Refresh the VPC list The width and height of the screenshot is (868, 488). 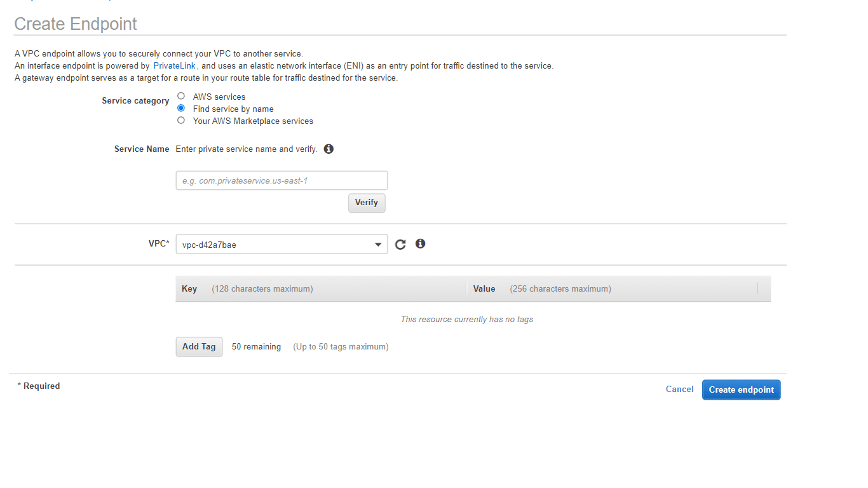click(400, 244)
